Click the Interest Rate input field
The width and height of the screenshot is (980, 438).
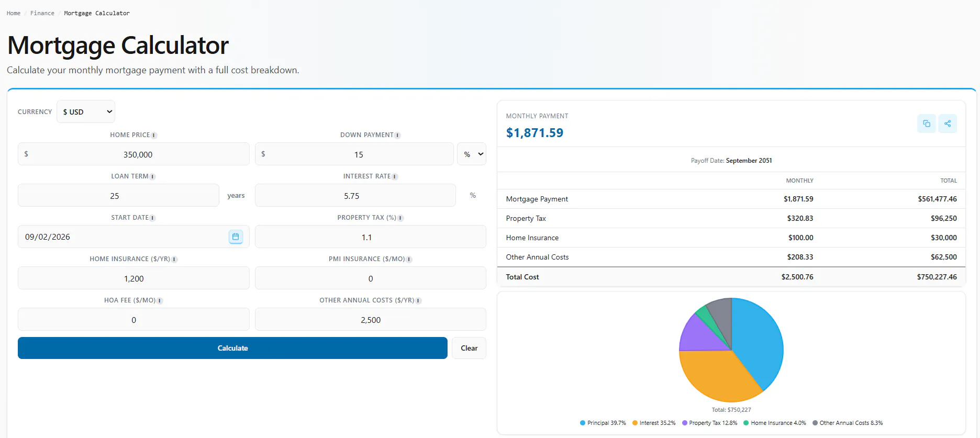pyautogui.click(x=355, y=196)
